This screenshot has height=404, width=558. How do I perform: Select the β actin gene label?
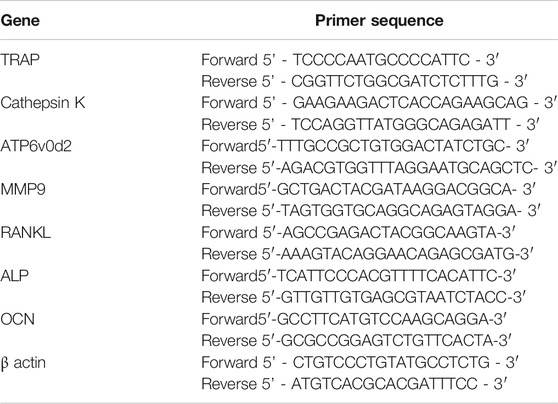(23, 363)
